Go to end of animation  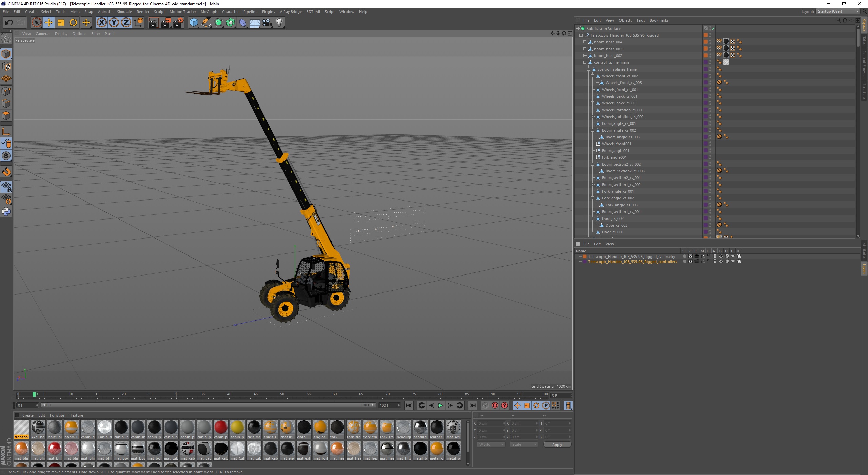click(472, 405)
